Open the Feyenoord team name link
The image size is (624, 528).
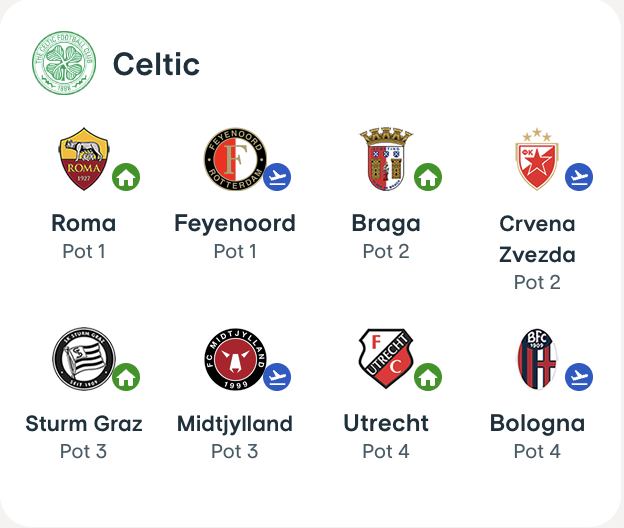tap(235, 223)
